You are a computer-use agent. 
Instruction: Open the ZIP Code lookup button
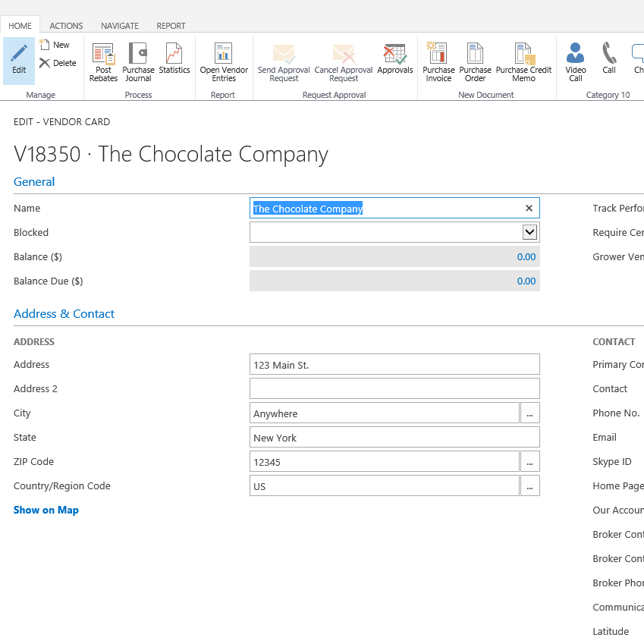click(x=529, y=461)
